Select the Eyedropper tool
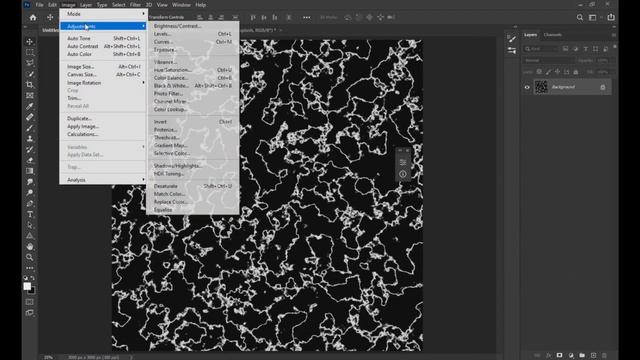The height and width of the screenshot is (360, 640). click(30, 106)
